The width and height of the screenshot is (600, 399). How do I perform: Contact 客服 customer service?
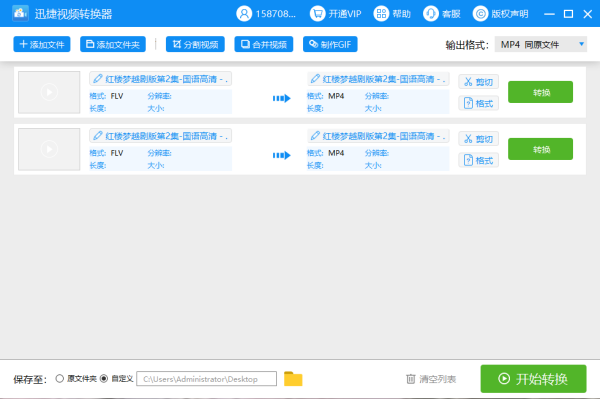442,14
